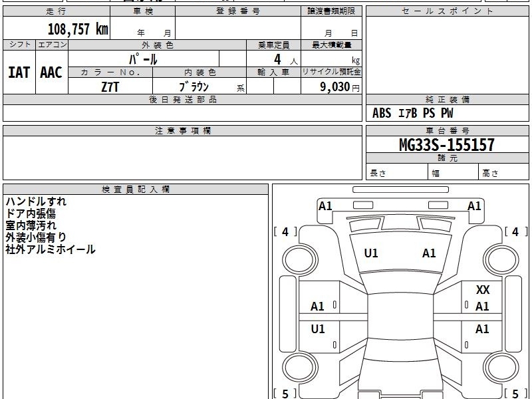Click the 輸入車 header
This screenshot has width=532, height=399.
273,72
